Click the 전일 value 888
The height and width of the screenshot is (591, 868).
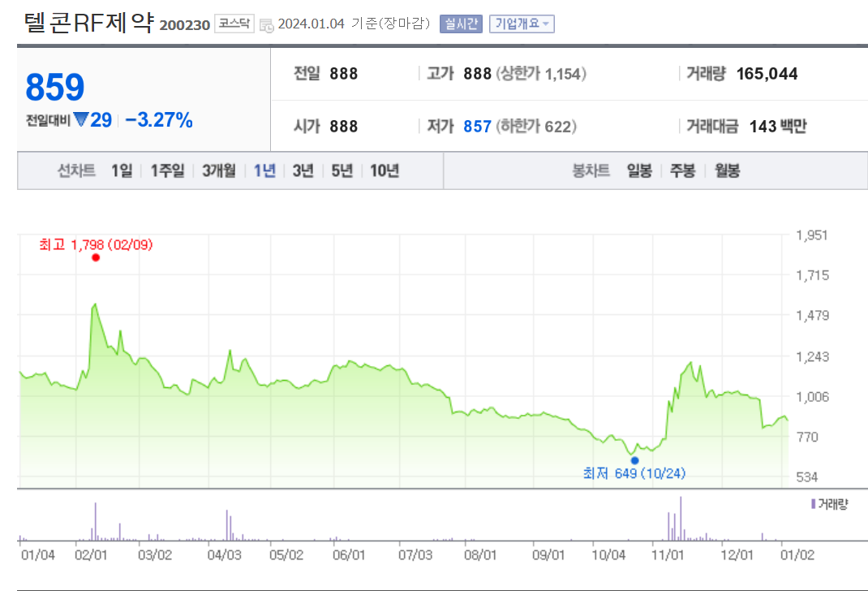(x=344, y=74)
